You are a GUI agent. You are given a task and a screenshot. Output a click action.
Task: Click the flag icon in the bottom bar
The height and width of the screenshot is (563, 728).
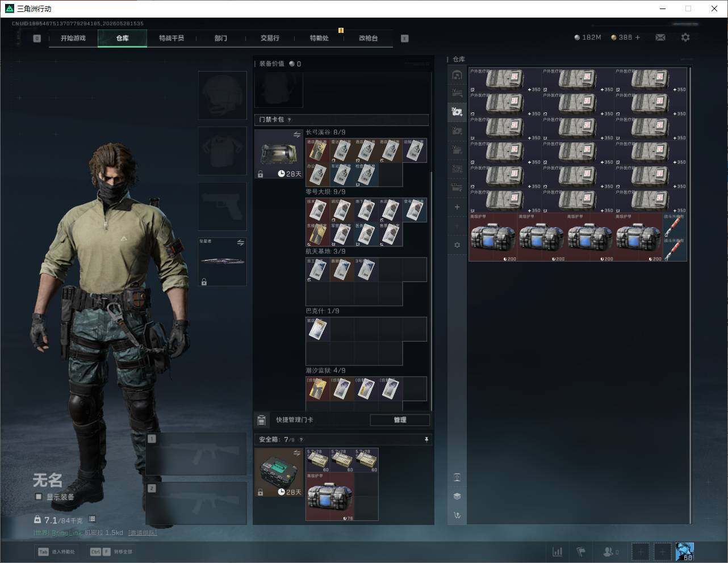point(581,552)
